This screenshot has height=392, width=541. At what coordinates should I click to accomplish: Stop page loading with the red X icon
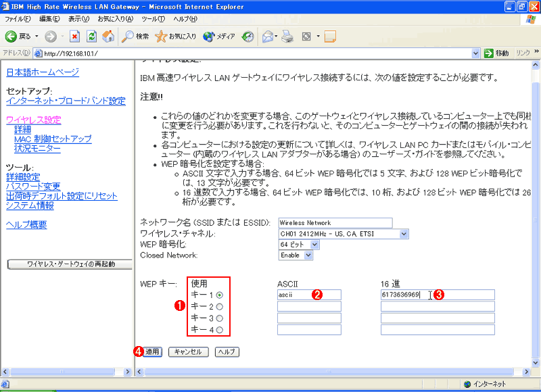click(x=74, y=36)
